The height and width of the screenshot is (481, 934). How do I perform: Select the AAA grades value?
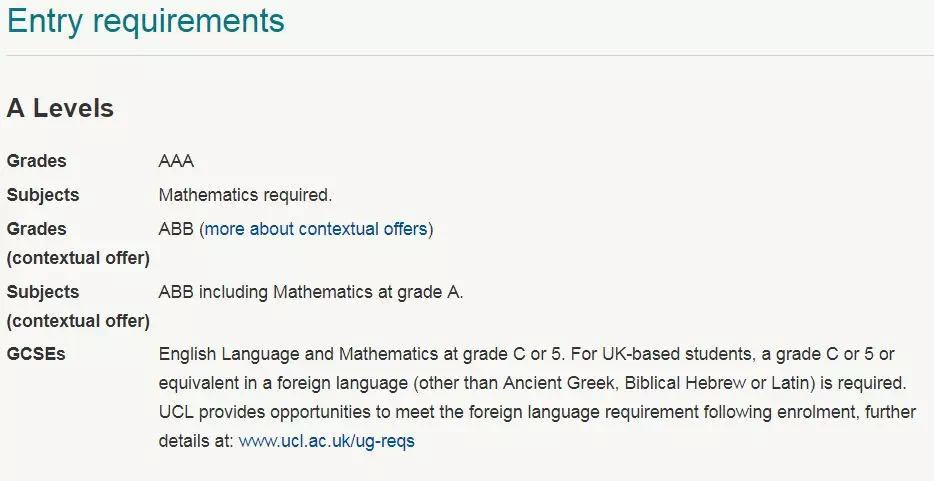click(176, 161)
